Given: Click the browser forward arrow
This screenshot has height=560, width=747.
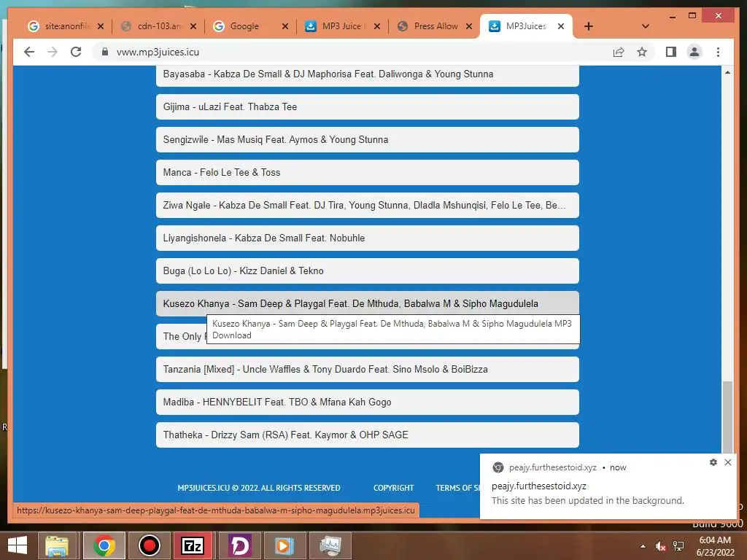Looking at the screenshot, I should click(x=53, y=52).
